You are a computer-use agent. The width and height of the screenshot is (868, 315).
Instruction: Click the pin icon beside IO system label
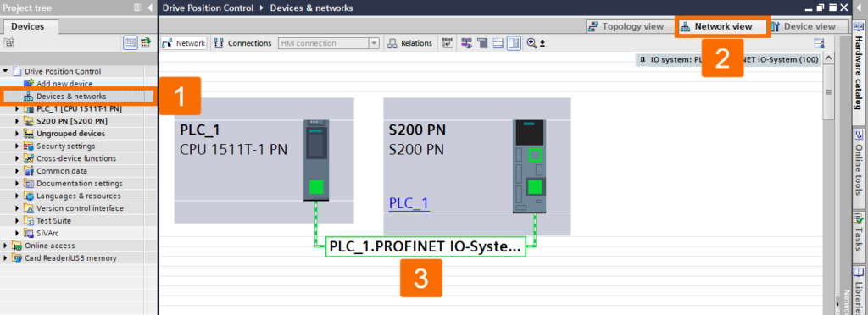pyautogui.click(x=643, y=59)
